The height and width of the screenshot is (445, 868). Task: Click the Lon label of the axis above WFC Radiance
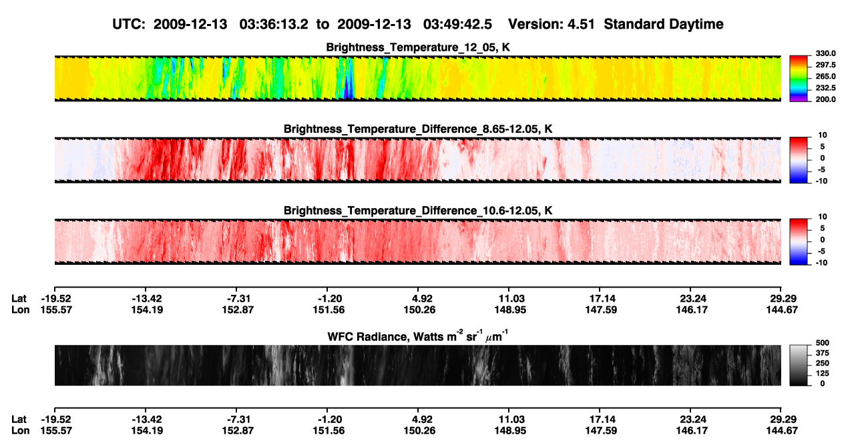(20, 310)
